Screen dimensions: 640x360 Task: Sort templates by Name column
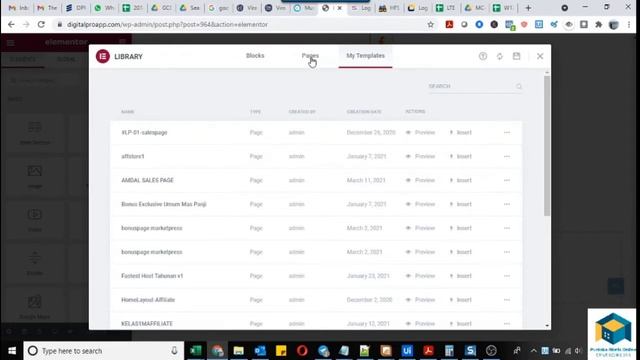[127, 111]
